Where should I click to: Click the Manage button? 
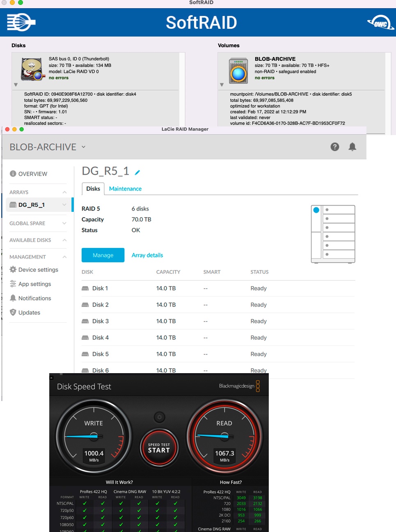click(x=103, y=255)
